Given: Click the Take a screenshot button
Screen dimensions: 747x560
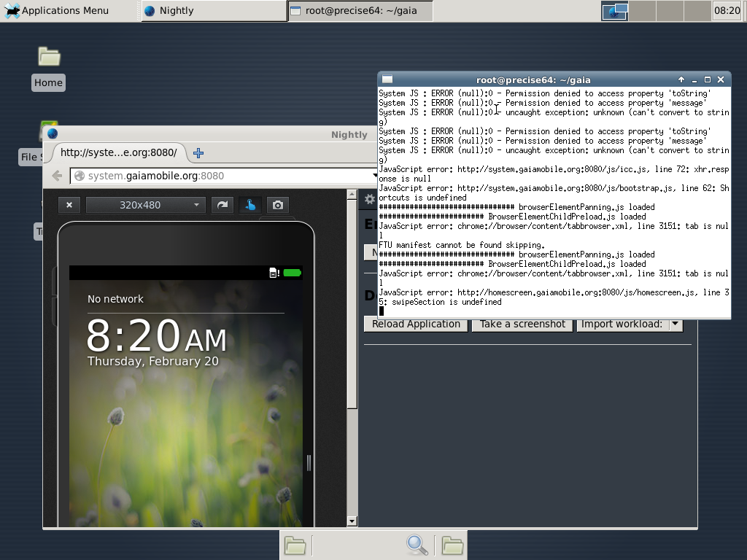Looking at the screenshot, I should point(522,324).
